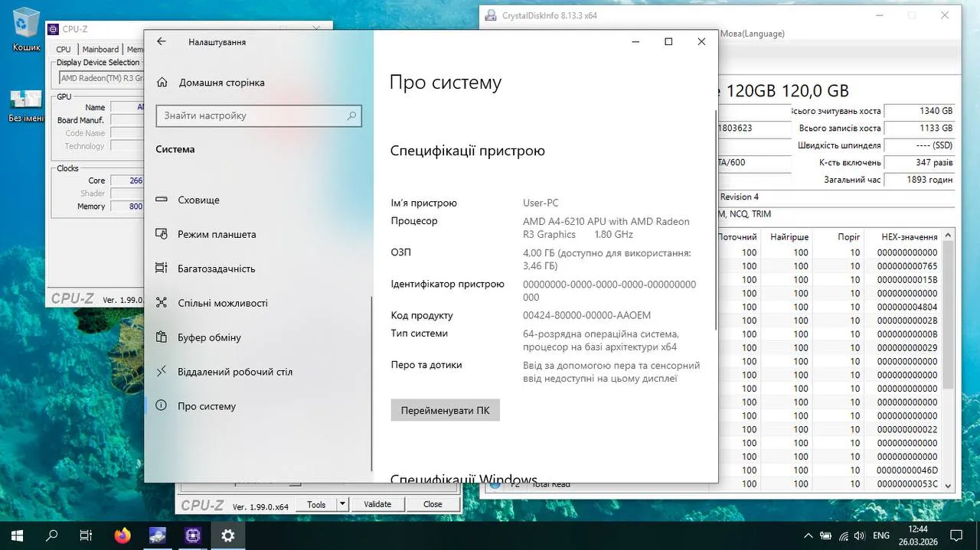
Task: Click the device name value User-PC
Action: coord(541,203)
